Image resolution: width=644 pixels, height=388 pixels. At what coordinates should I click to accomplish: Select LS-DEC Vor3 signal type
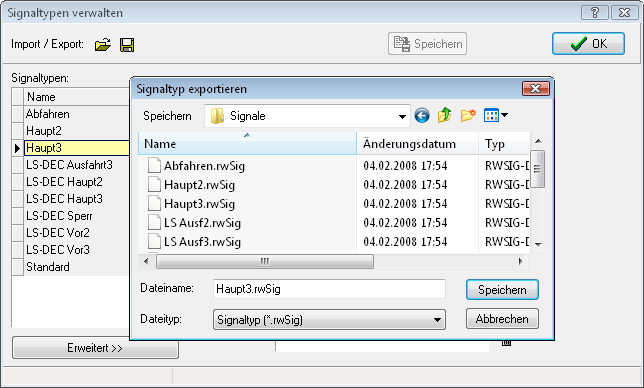pyautogui.click(x=77, y=250)
